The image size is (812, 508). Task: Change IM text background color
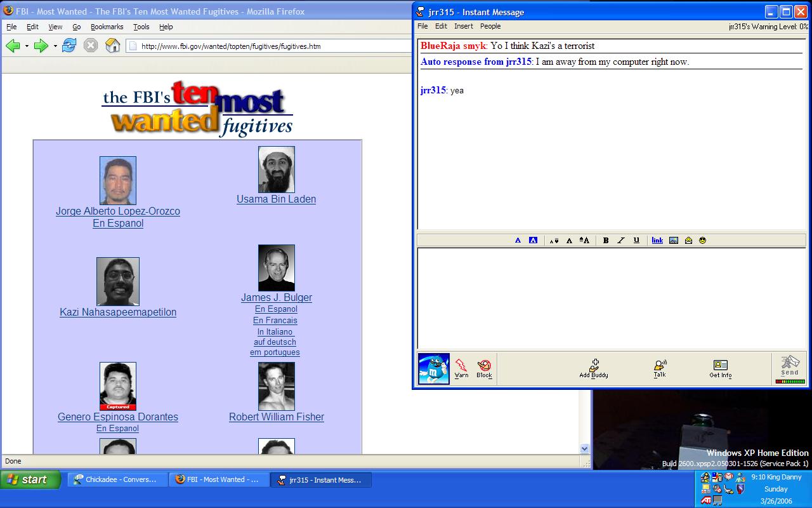[533, 240]
